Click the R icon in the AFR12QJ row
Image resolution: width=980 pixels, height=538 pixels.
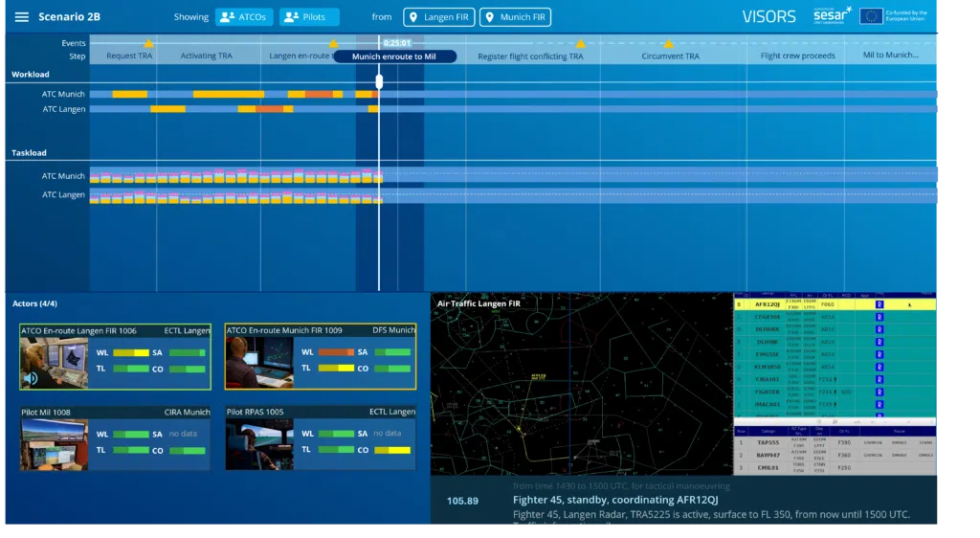click(879, 304)
